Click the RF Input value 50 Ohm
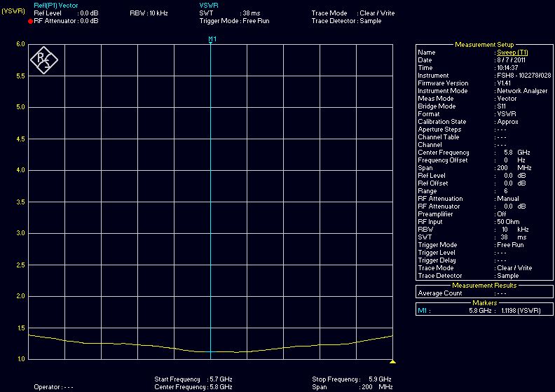The width and height of the screenshot is (555, 392). click(508, 222)
